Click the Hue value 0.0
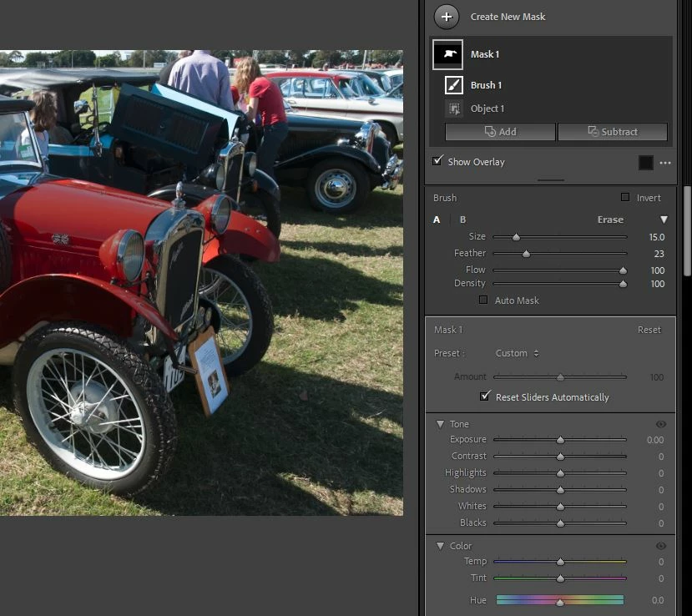This screenshot has height=616, width=692. point(658,600)
